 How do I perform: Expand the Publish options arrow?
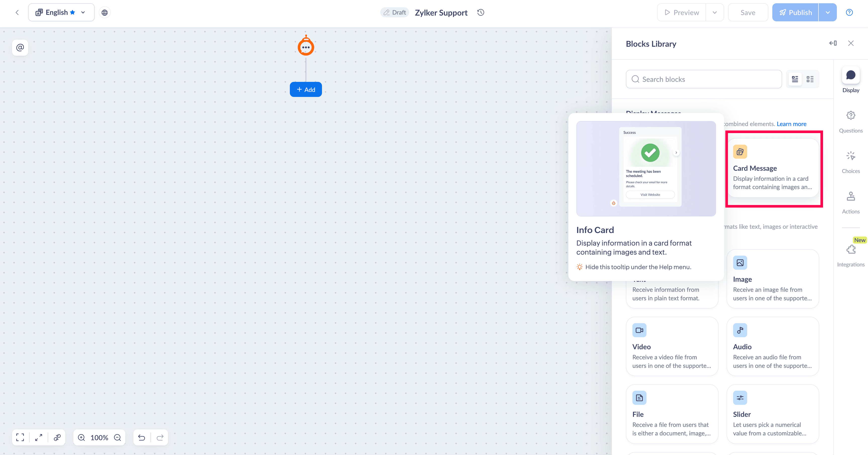(x=828, y=13)
